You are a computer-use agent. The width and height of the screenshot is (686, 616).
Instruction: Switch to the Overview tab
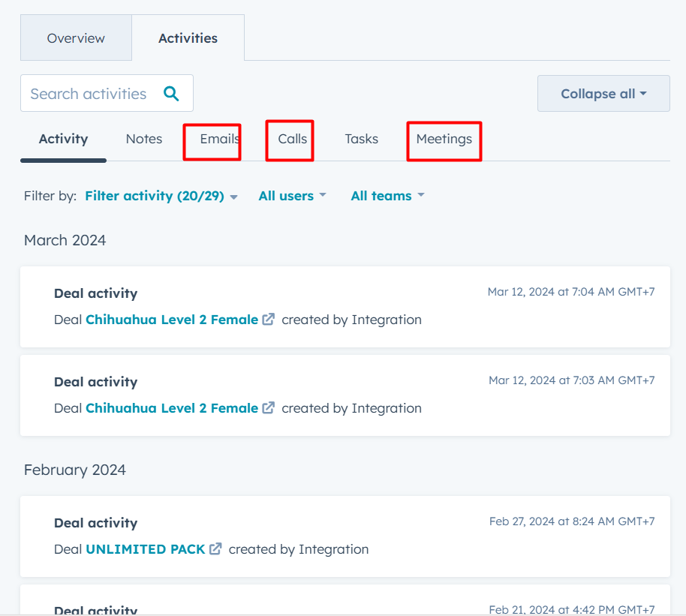pyautogui.click(x=76, y=38)
